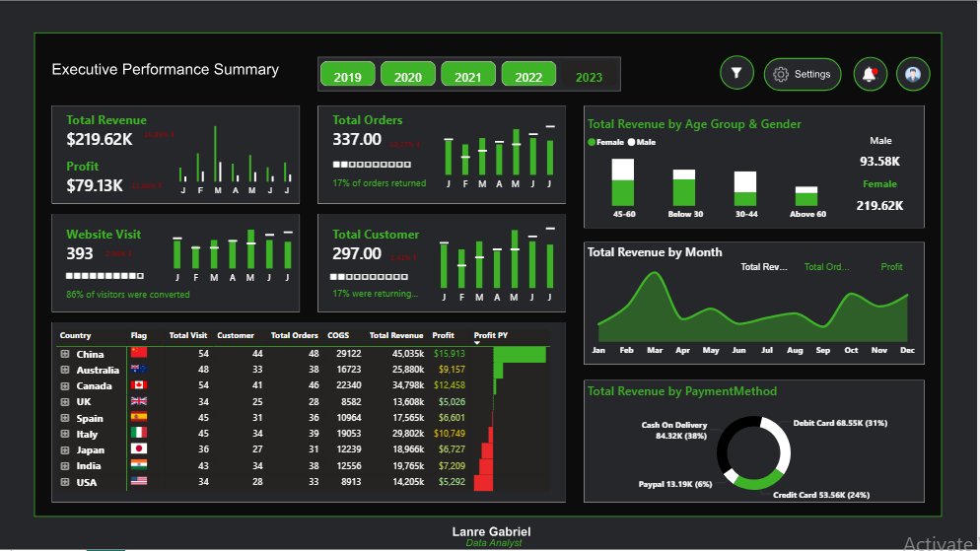Screen dimensions: 980x551
Task: Select the 2021 year filter
Action: pyautogui.click(x=468, y=75)
